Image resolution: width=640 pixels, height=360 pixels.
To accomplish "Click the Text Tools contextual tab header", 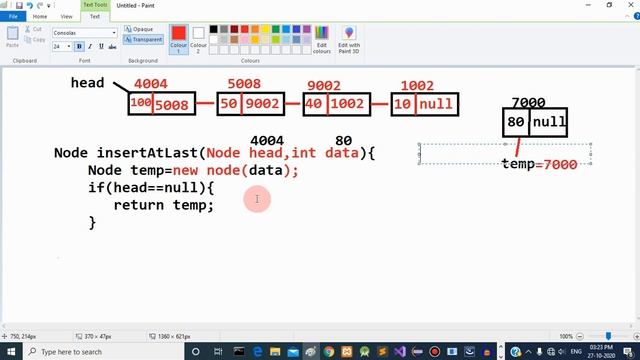I will pyautogui.click(x=95, y=5).
